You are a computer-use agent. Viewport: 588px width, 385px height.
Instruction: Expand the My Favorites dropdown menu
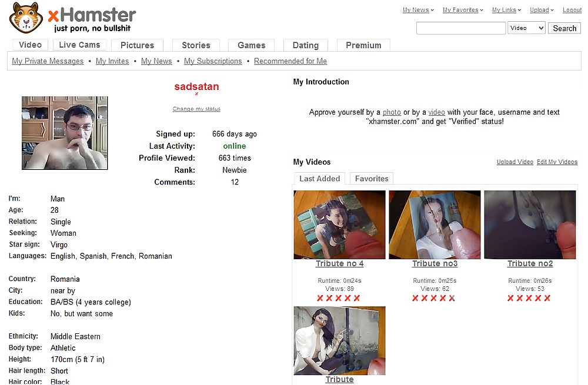pos(463,10)
